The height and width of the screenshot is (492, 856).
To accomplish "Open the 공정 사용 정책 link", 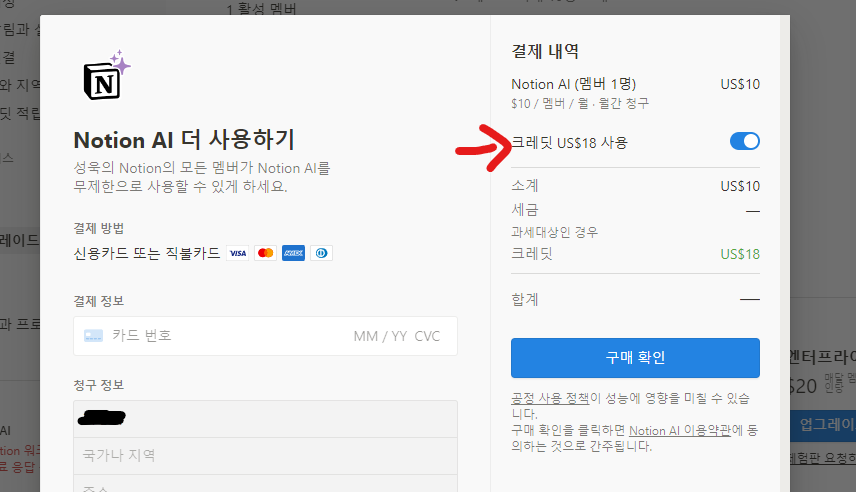I will point(550,398).
